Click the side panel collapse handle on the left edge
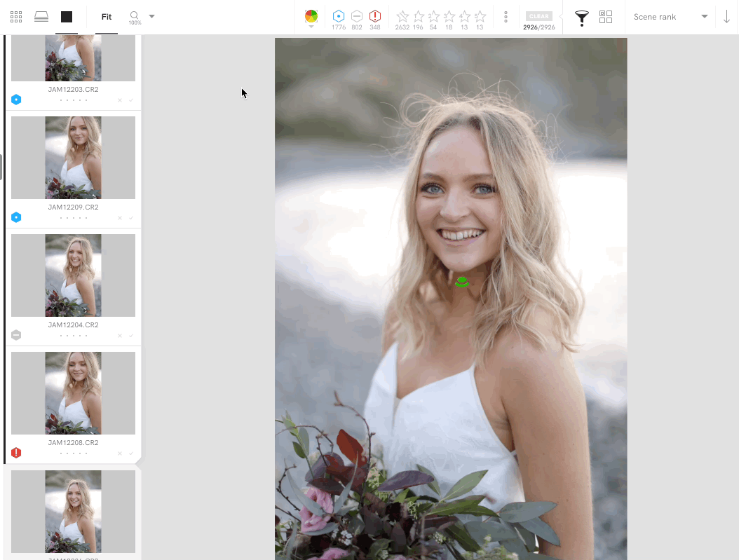The image size is (739, 560). [x=1, y=168]
